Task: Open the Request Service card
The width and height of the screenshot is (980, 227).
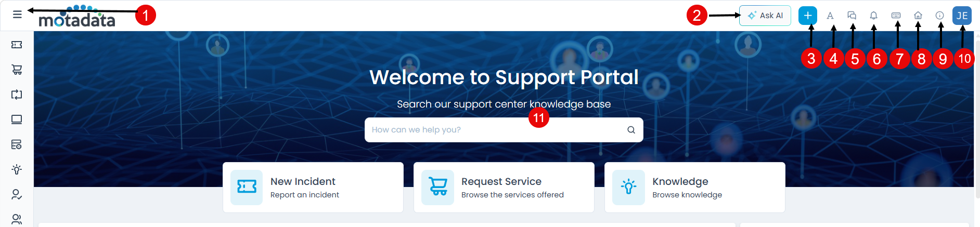Action: click(504, 188)
